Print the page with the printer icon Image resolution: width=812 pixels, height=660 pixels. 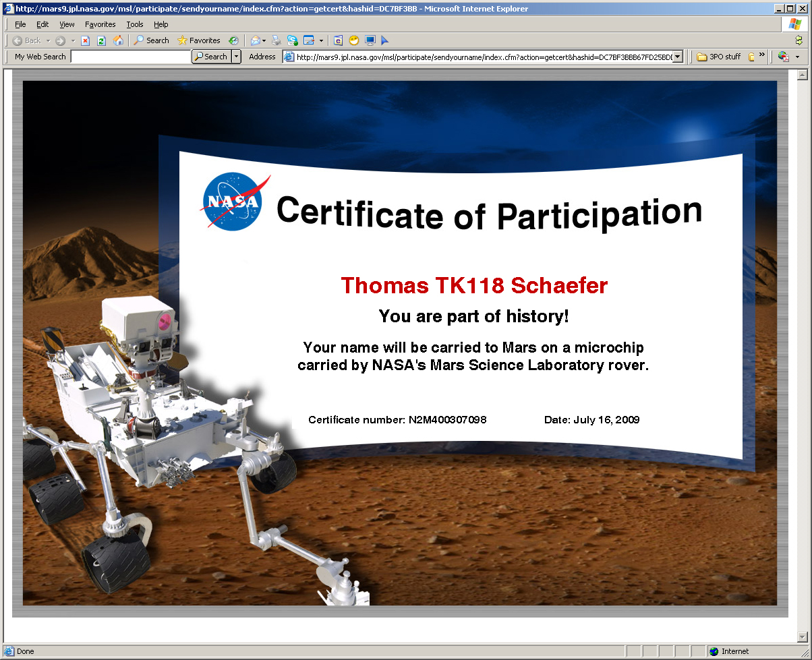tap(277, 40)
